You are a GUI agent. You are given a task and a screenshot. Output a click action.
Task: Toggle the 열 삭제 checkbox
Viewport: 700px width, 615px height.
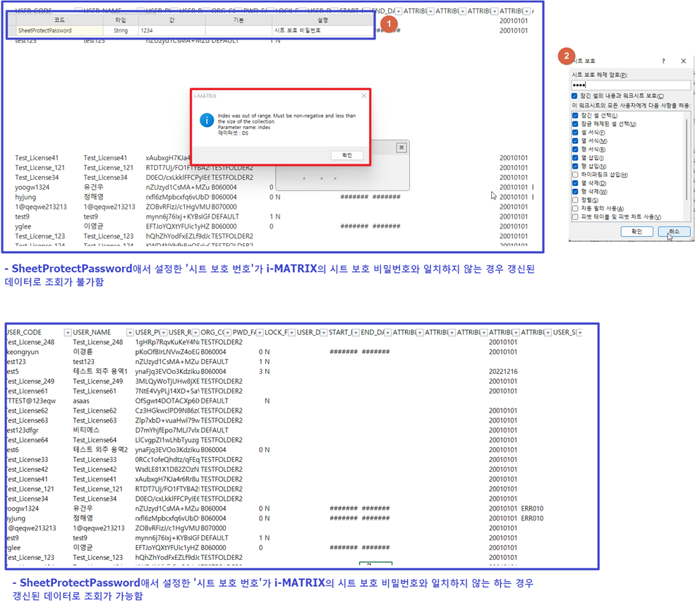tap(575, 183)
